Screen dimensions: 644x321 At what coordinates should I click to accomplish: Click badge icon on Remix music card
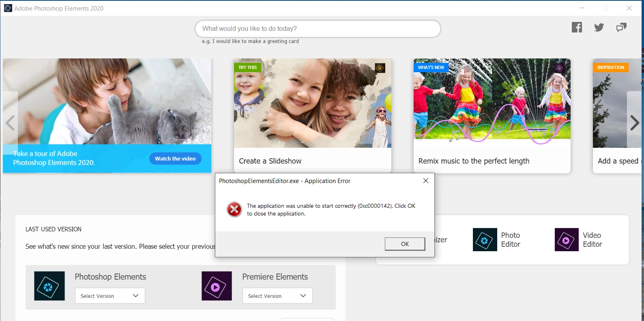point(559,68)
